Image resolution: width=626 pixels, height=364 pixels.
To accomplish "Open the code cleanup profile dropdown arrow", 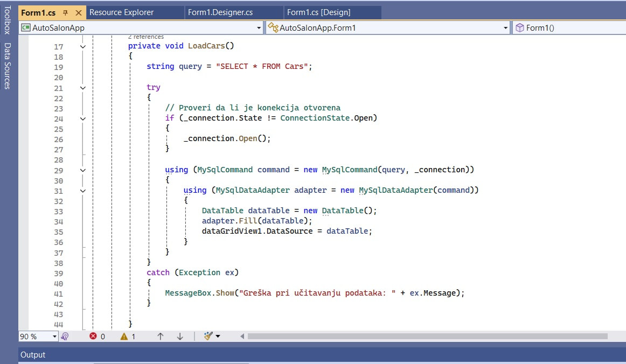I will 218,337.
